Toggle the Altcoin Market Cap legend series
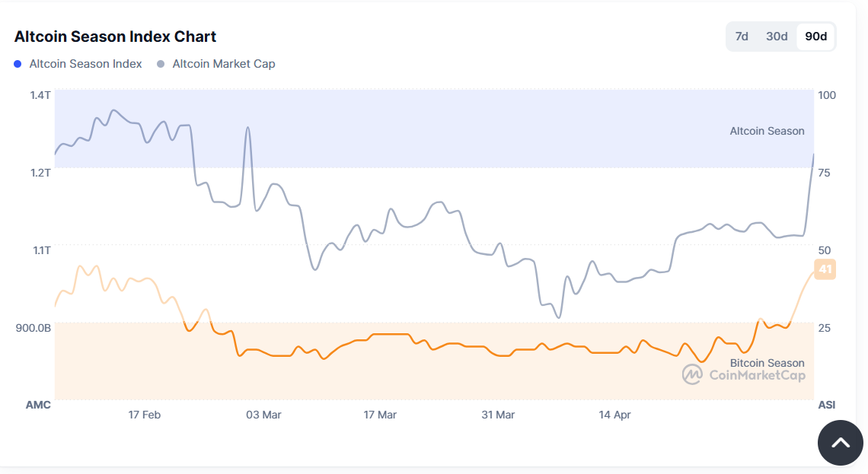This screenshot has width=868, height=474. (x=223, y=64)
